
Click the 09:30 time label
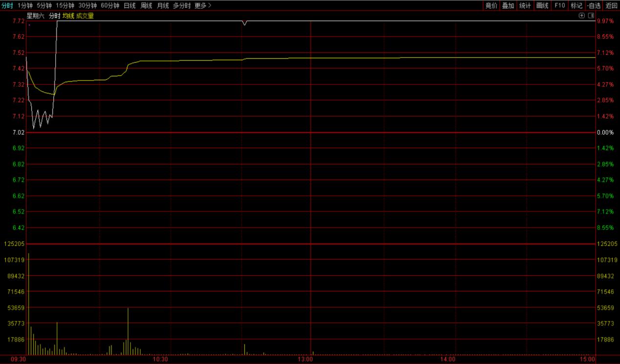[x=18, y=359]
